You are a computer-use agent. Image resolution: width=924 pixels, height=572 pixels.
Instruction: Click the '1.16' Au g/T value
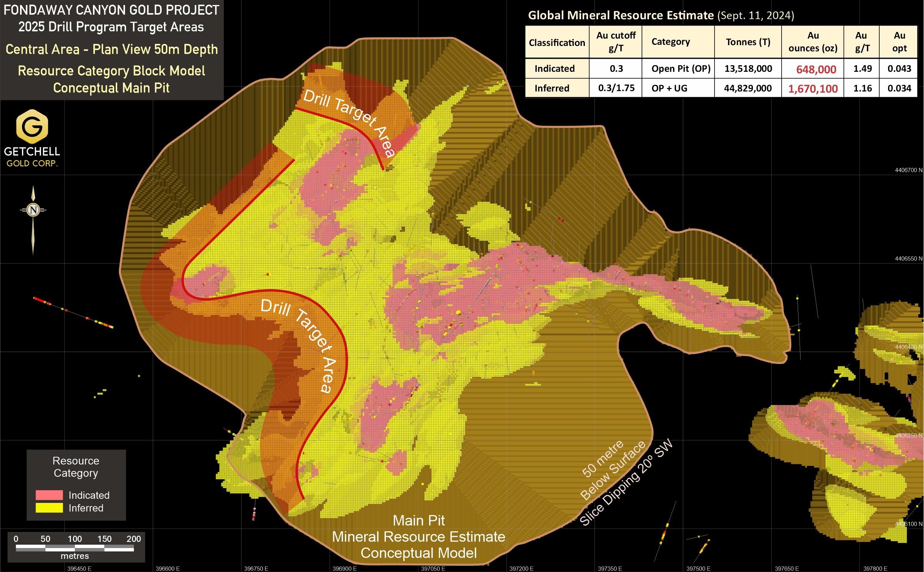point(862,88)
